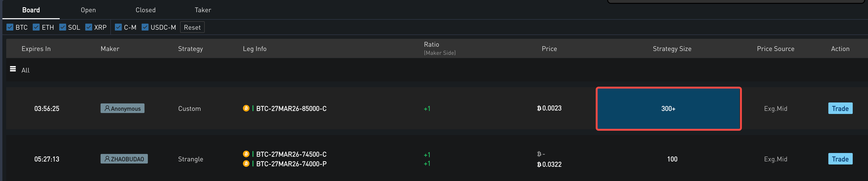The height and width of the screenshot is (181, 868).
Task: Select the highlighted 300+ strategy size cell
Action: pos(669,109)
